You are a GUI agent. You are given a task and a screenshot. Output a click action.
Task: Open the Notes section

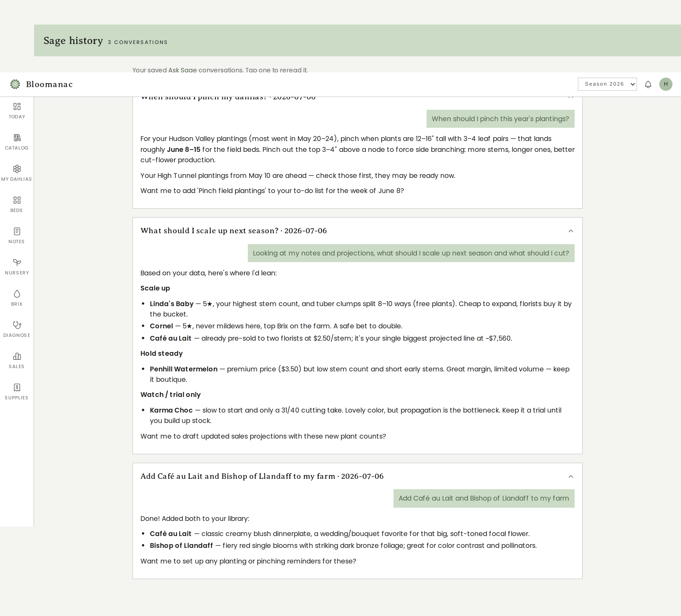click(x=17, y=236)
